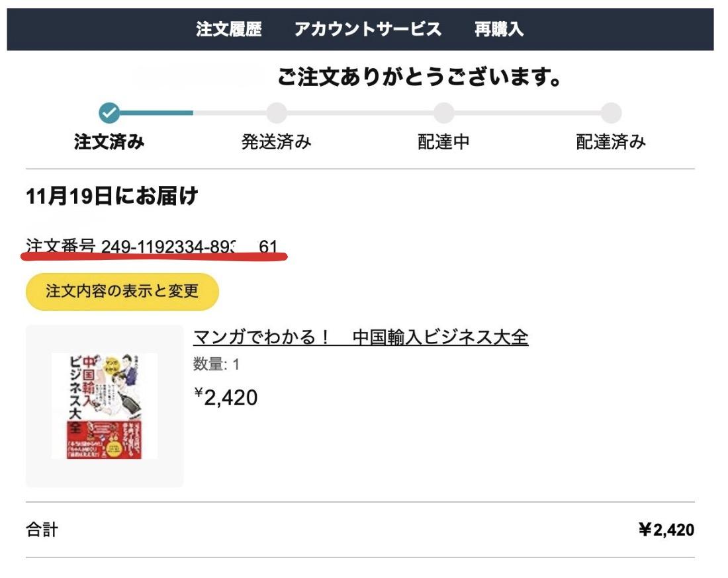Open the マンガでわかる！ 中国輸入ビジネス大全 product link
Image resolution: width=728 pixels, height=578 pixels.
tap(361, 337)
